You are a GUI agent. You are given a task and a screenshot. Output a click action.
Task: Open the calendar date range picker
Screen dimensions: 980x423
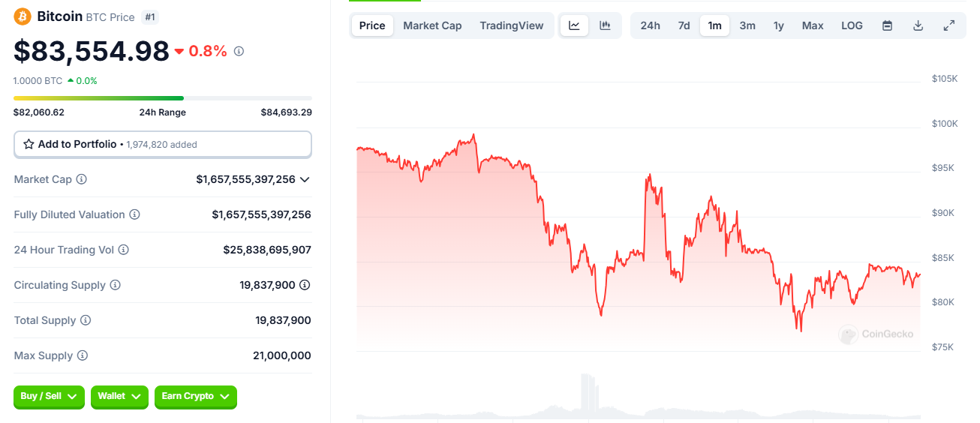(887, 25)
